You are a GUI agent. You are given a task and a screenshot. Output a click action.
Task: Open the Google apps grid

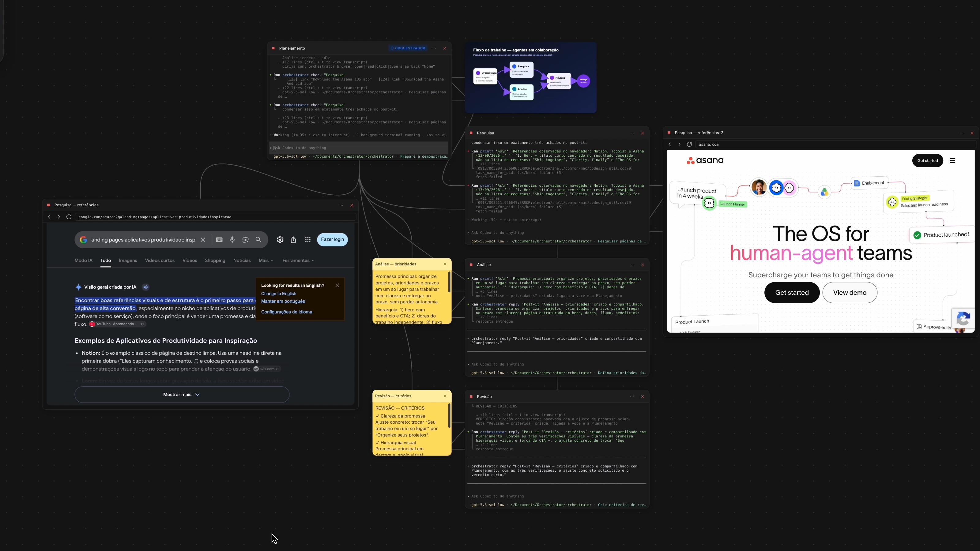click(x=308, y=240)
